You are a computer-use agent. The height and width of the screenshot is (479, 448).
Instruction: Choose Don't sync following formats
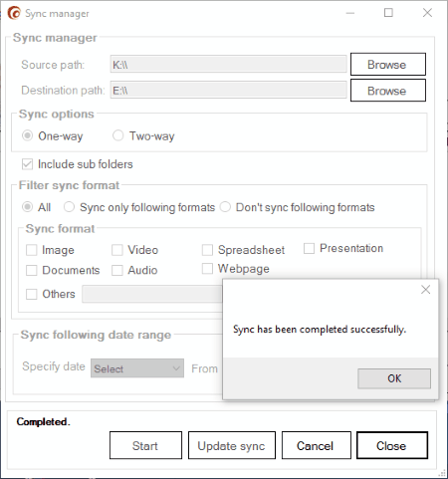tap(225, 207)
